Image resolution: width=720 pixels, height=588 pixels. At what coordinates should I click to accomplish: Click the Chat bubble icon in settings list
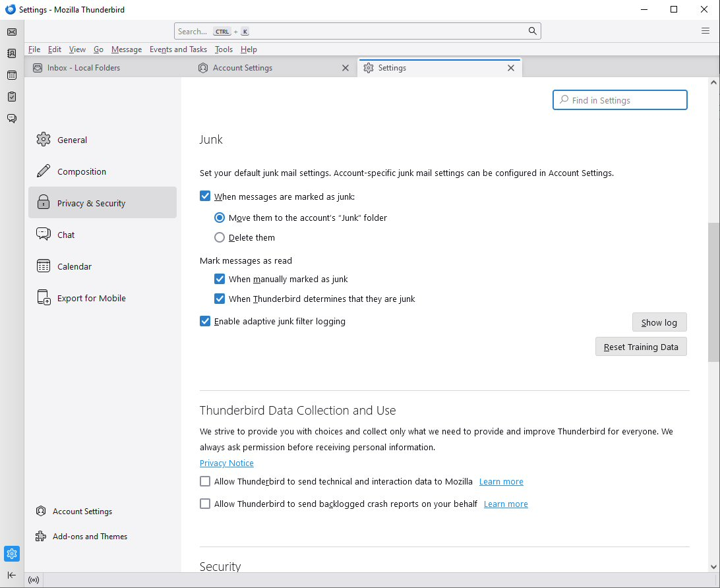point(44,234)
